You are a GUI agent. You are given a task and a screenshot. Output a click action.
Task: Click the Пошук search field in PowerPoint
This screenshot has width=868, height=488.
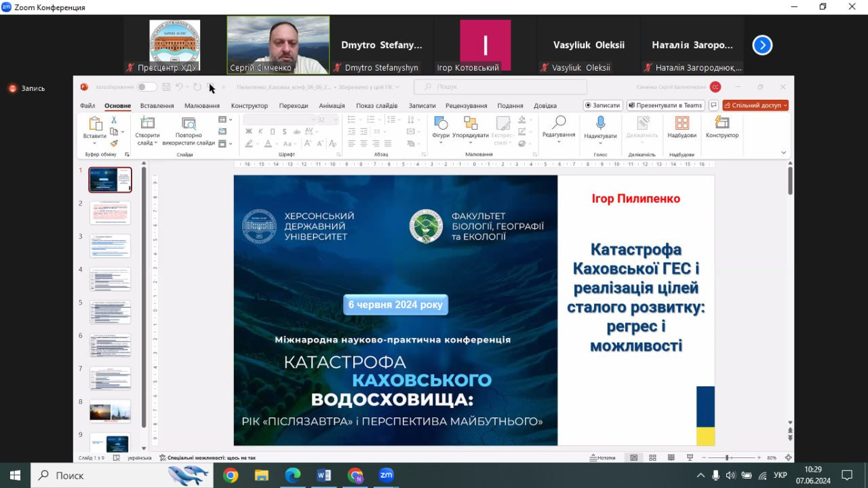pos(500,87)
